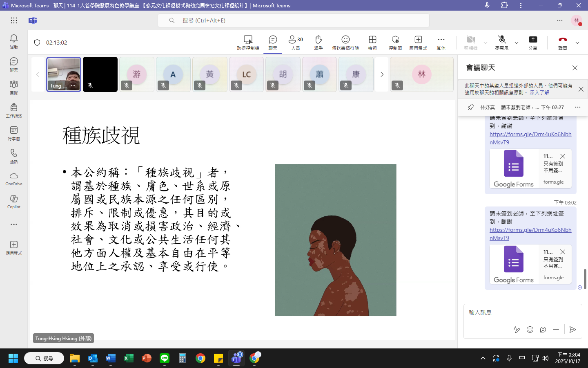Expand the leave meeting options arrow
The image size is (588, 368).
577,43
